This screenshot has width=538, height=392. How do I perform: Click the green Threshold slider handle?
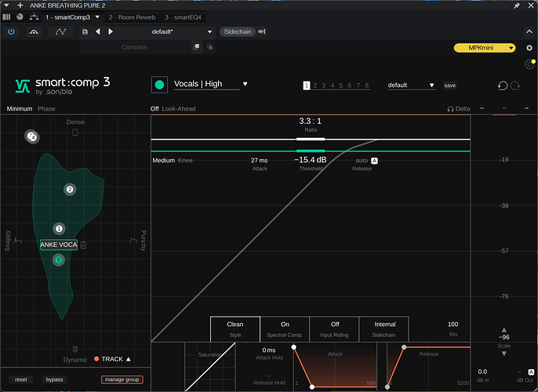[x=311, y=151]
